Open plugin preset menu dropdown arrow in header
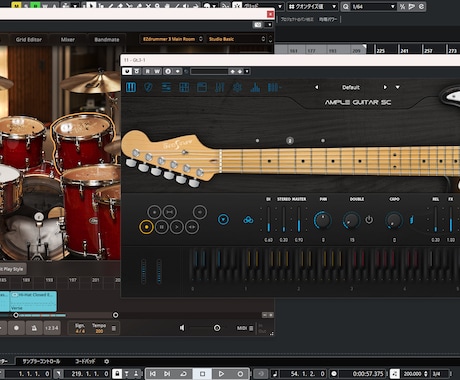460x380 pixels. tap(247, 71)
